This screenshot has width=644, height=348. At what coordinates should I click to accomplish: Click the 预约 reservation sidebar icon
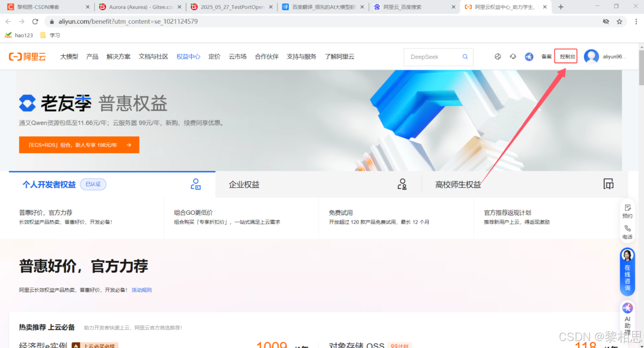628,211
